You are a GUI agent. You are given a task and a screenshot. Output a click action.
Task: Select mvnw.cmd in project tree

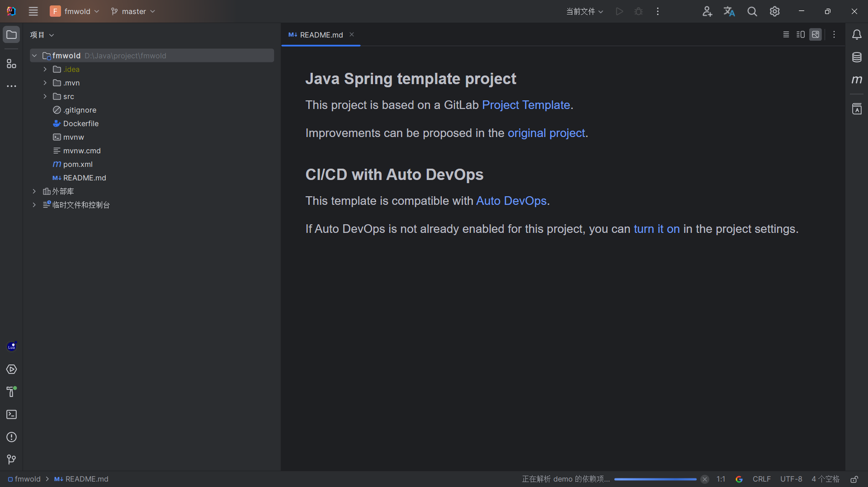coord(77,151)
